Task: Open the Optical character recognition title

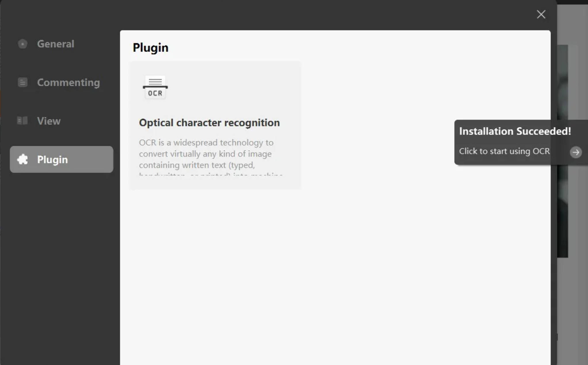Action: coord(209,123)
